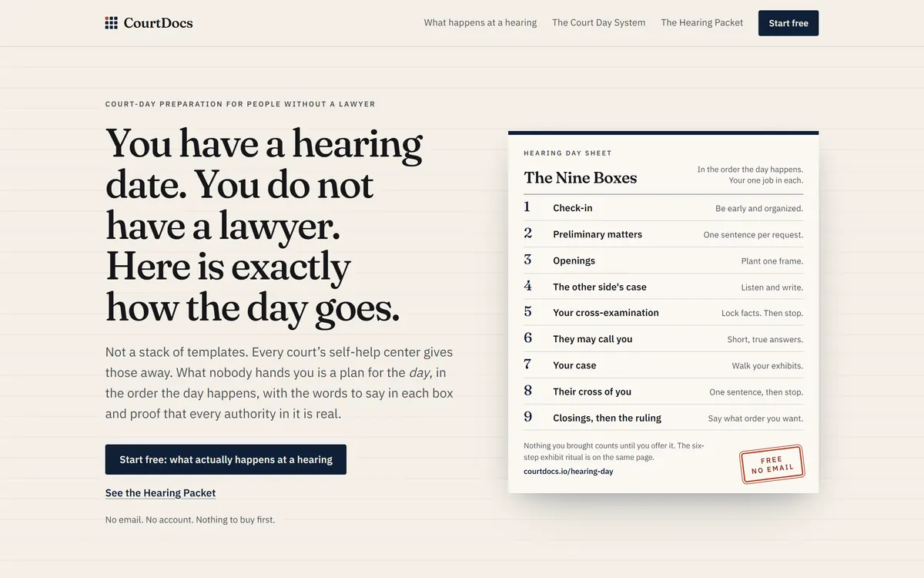
Task: Click 'Nothing you brought counts' card footnote
Action: tap(614, 452)
